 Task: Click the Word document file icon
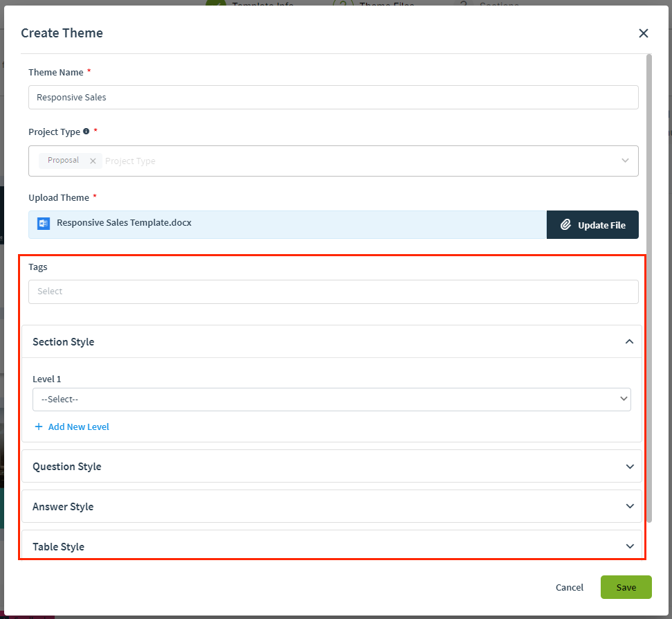(44, 224)
